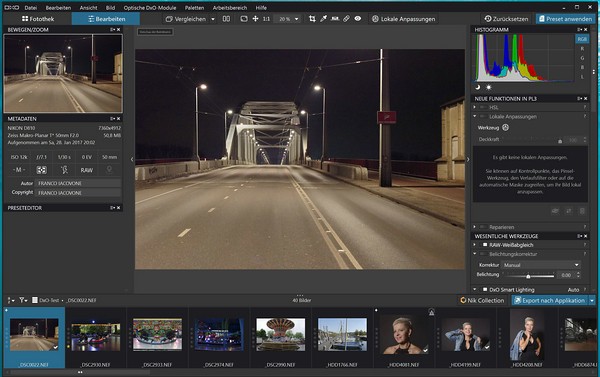Open the Korrektur Manual dropdown
The height and width of the screenshot is (377, 600).
coord(541,265)
